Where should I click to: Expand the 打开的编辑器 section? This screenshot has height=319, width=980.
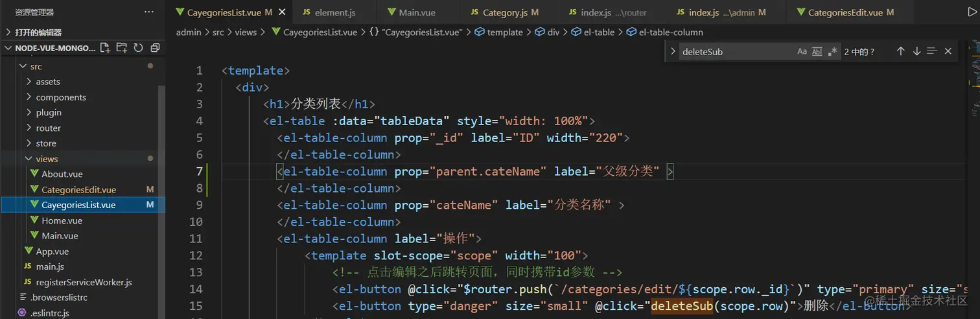tap(82, 32)
